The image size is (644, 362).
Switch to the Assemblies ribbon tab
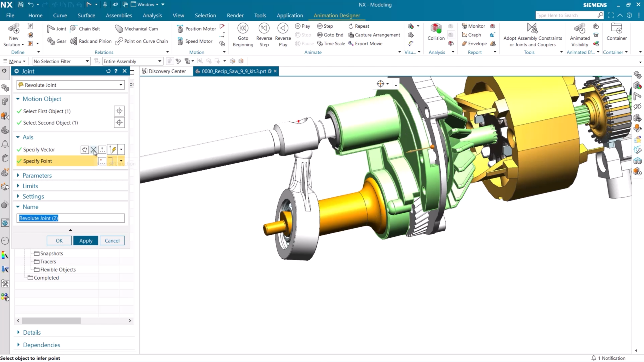pos(119,15)
